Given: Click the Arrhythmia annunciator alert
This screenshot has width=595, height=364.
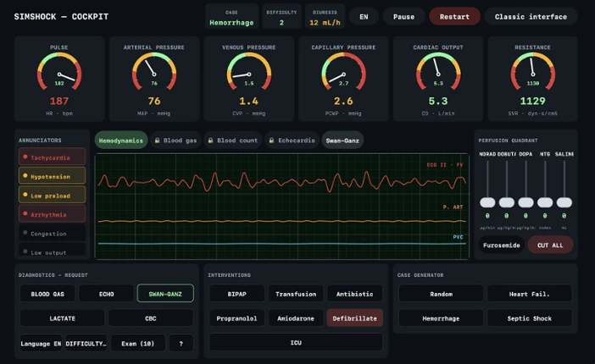Looking at the screenshot, I should (x=52, y=214).
